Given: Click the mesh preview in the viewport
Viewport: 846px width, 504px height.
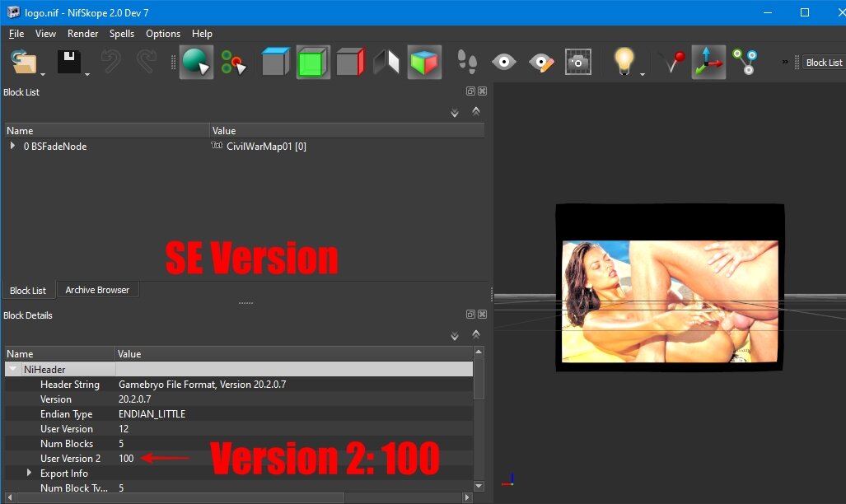Looking at the screenshot, I should click(670, 287).
